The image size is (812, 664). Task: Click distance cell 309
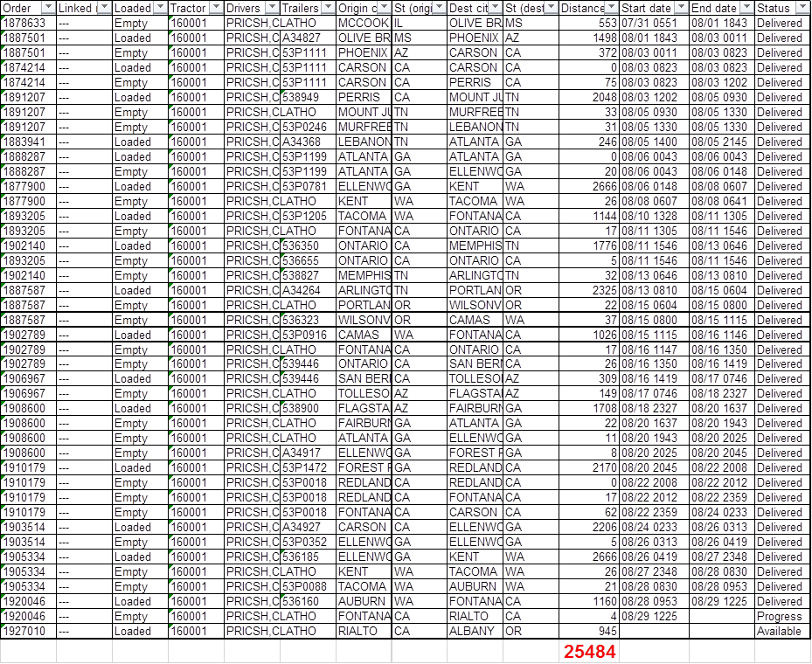(x=589, y=378)
